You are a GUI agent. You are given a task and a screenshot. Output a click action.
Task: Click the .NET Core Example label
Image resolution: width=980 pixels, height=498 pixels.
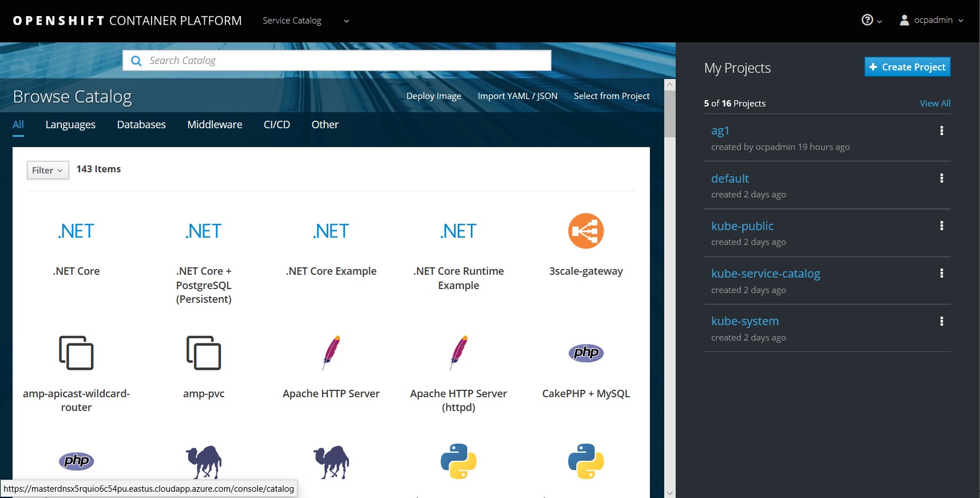pyautogui.click(x=331, y=271)
